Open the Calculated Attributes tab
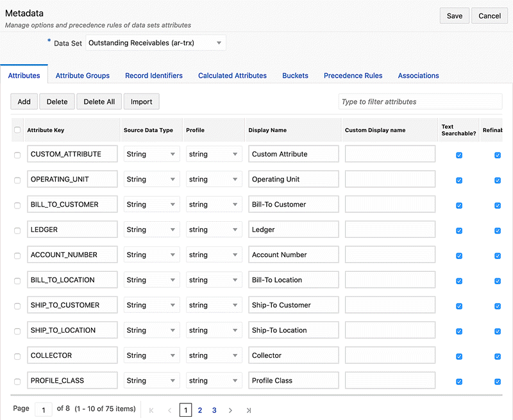This screenshot has height=420, width=513. pyautogui.click(x=232, y=76)
